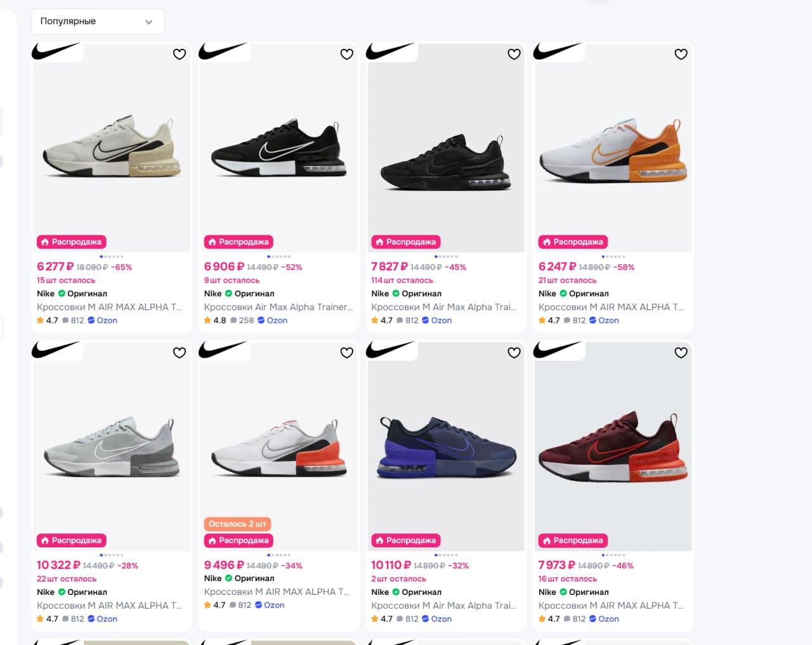
Task: Click the Nike logo above the blue sneaker
Action: pos(390,349)
